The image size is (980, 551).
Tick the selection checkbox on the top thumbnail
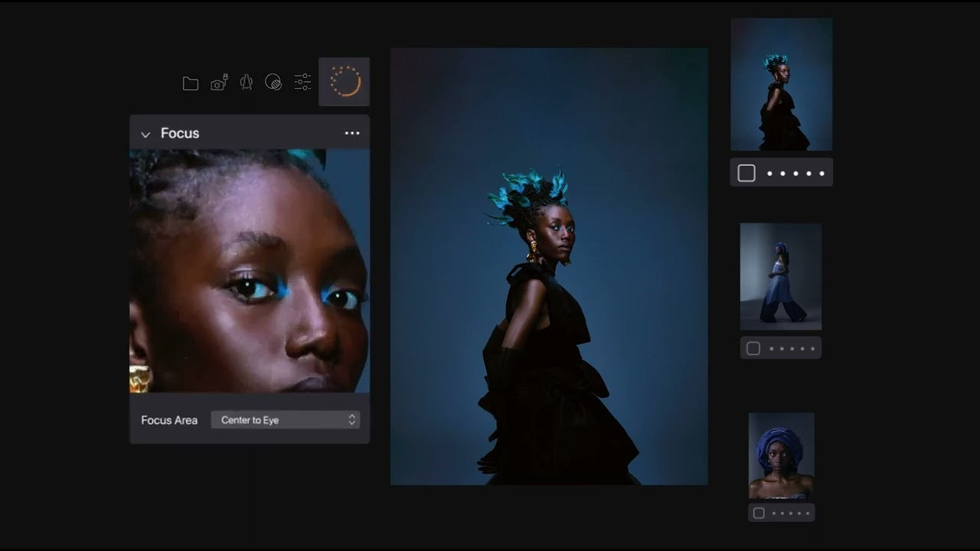click(x=746, y=172)
